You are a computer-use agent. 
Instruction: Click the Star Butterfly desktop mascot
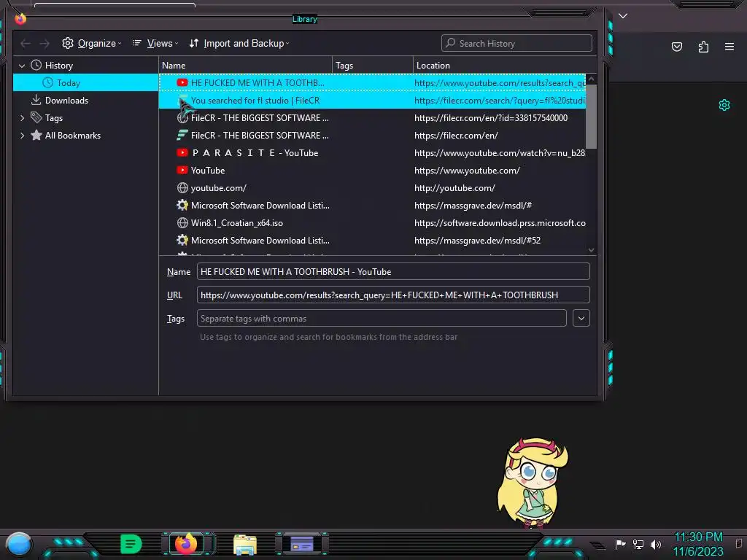(533, 483)
